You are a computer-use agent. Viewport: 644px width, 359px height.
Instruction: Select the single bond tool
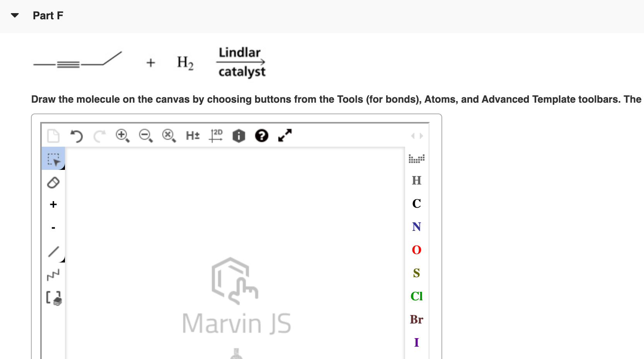click(x=53, y=251)
